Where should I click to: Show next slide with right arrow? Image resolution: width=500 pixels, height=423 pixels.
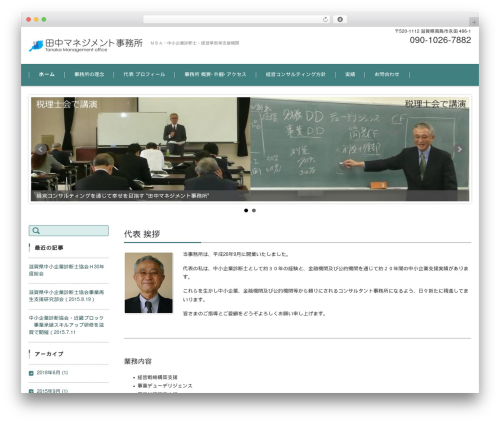click(459, 149)
